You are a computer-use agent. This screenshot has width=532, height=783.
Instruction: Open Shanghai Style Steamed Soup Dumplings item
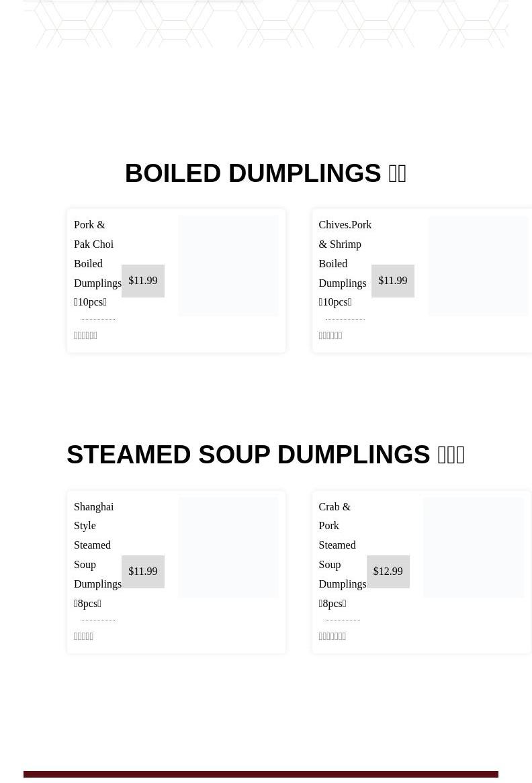[x=97, y=555]
